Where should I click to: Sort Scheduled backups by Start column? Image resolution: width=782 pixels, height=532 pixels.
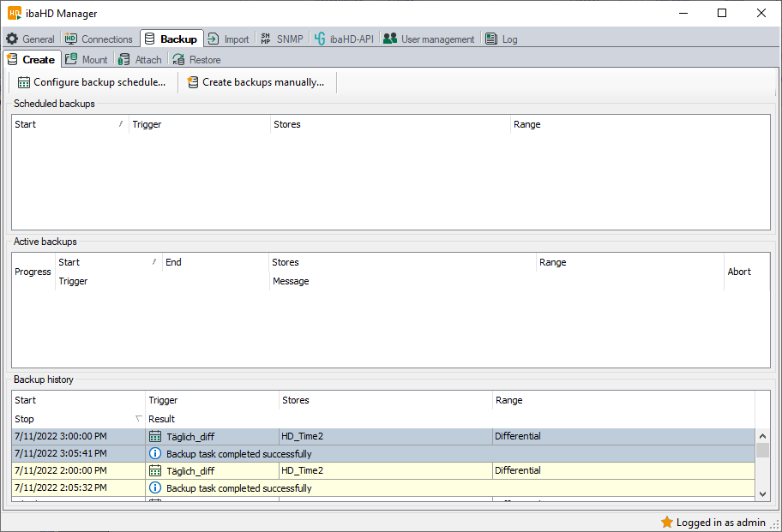[x=69, y=124]
